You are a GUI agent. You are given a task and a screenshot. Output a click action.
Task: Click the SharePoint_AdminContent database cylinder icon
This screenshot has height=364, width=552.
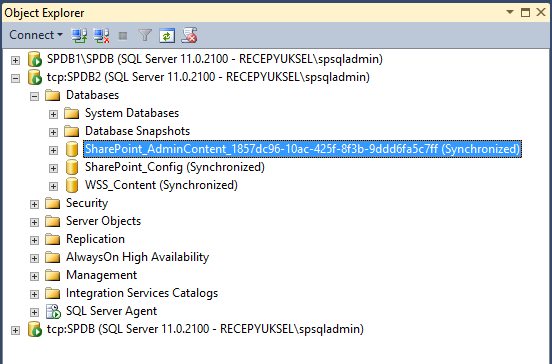[x=72, y=149]
